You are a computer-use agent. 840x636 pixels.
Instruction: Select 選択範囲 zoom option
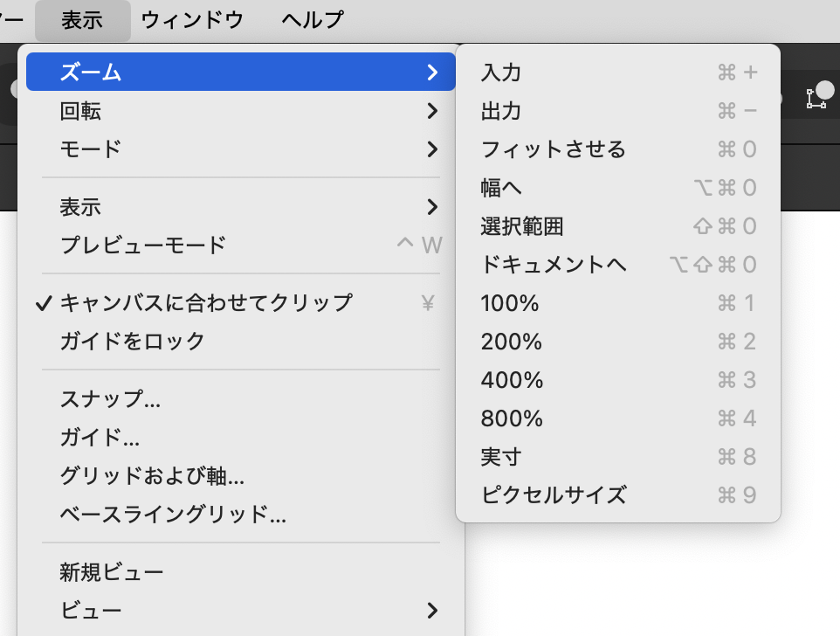[522, 226]
